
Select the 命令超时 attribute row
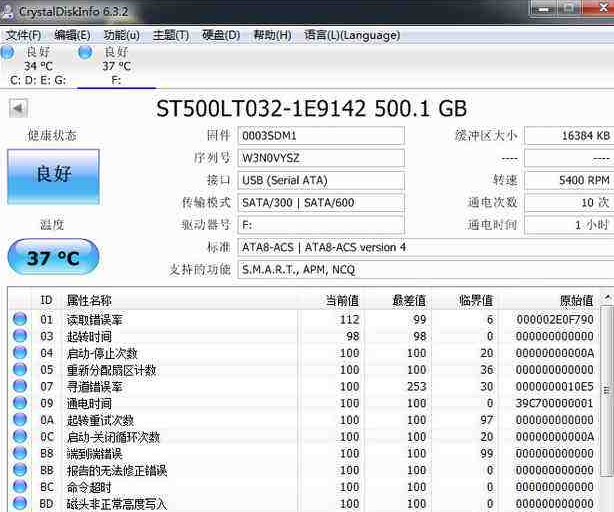(303, 487)
